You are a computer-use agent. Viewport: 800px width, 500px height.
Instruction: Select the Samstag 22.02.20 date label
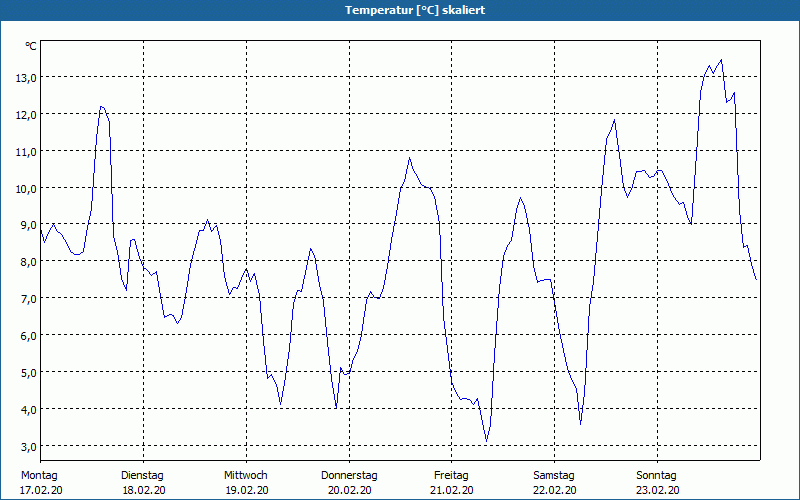pyautogui.click(x=555, y=483)
